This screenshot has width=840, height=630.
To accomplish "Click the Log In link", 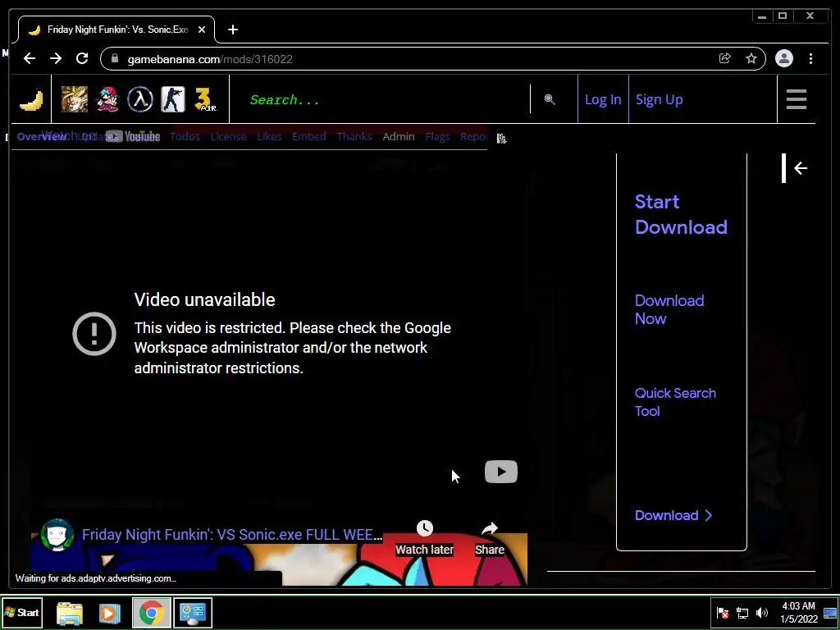I will click(x=603, y=99).
